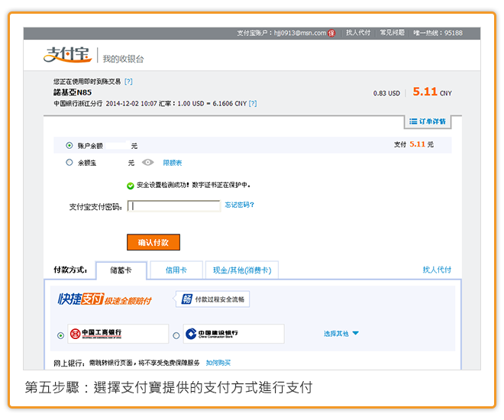This screenshot has width=504, height=420.
Task: Choose the 中国建设银行 radio button
Action: [176, 335]
